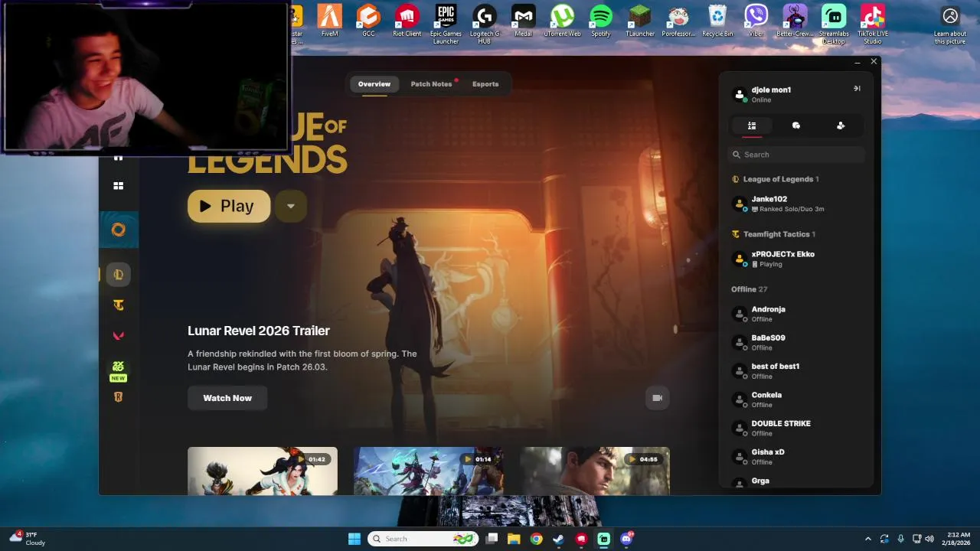Viewport: 980px width, 551px height.
Task: Open Steam from the taskbar
Action: tap(559, 539)
